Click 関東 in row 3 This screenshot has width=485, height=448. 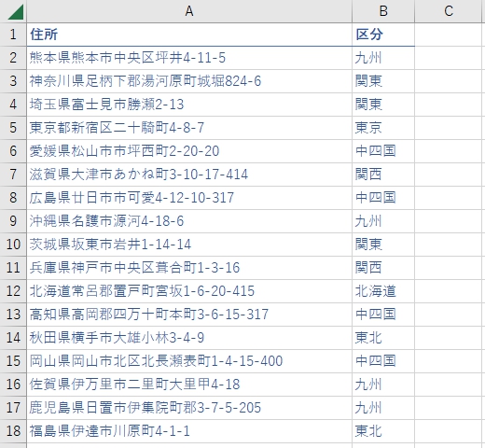pyautogui.click(x=383, y=81)
